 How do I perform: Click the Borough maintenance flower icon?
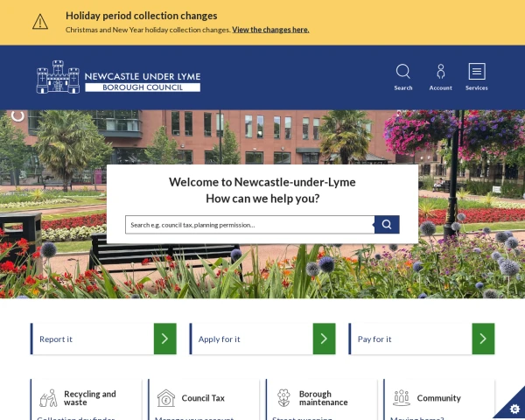point(283,398)
